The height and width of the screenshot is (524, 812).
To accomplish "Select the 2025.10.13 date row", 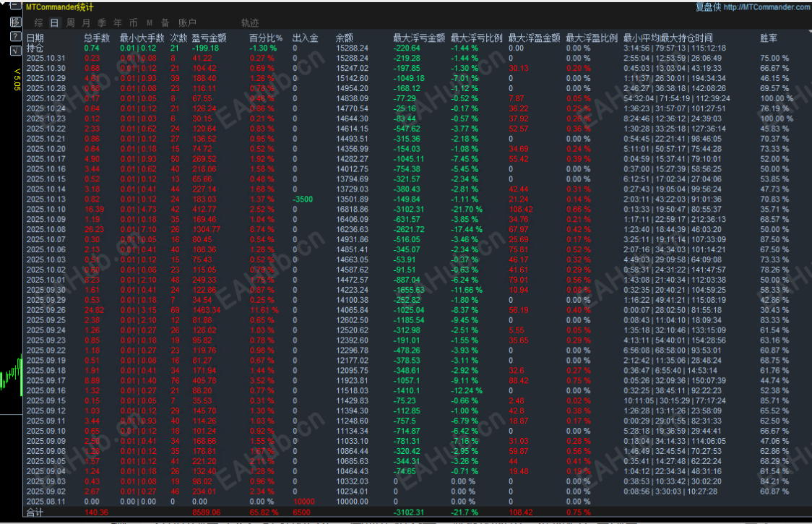I will [46, 199].
